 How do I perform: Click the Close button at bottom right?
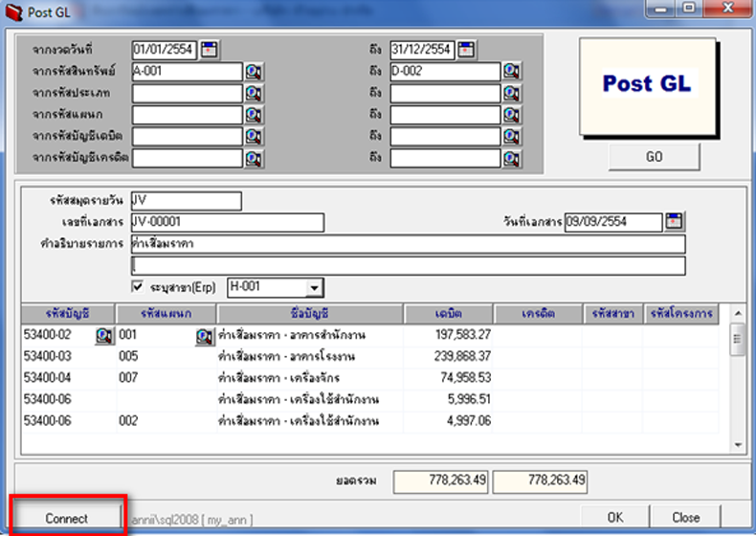point(685,518)
